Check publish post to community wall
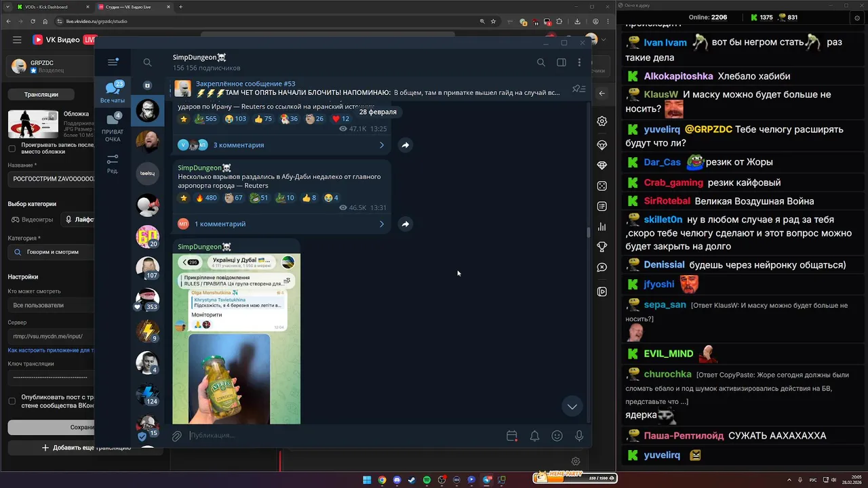 tap(12, 401)
